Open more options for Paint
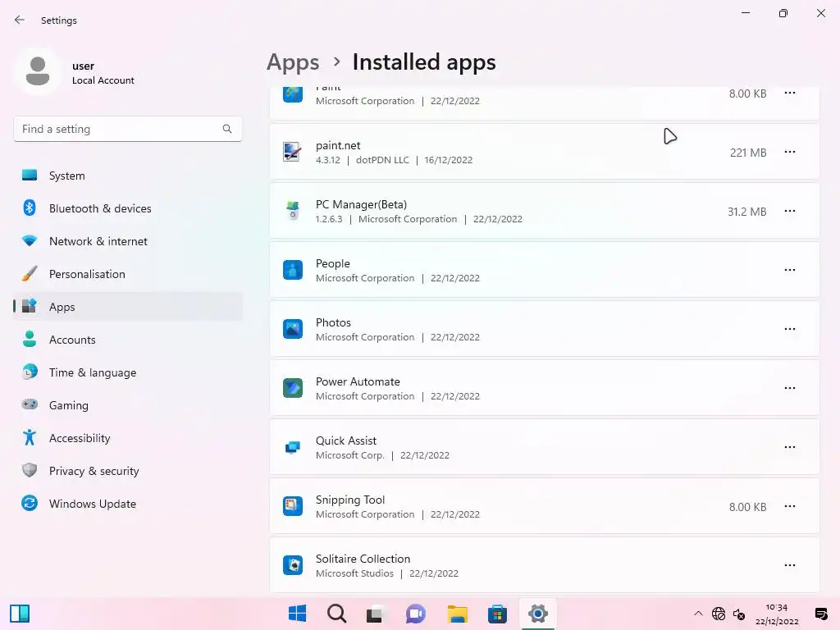 (x=790, y=94)
